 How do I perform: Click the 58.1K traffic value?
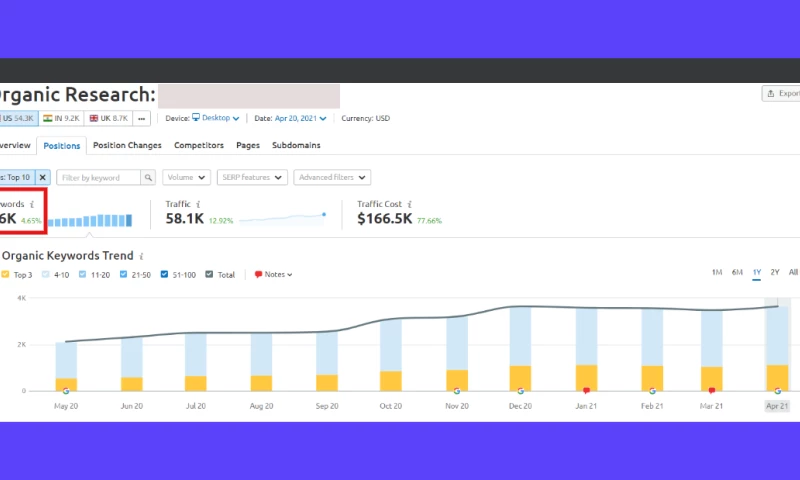click(x=185, y=219)
